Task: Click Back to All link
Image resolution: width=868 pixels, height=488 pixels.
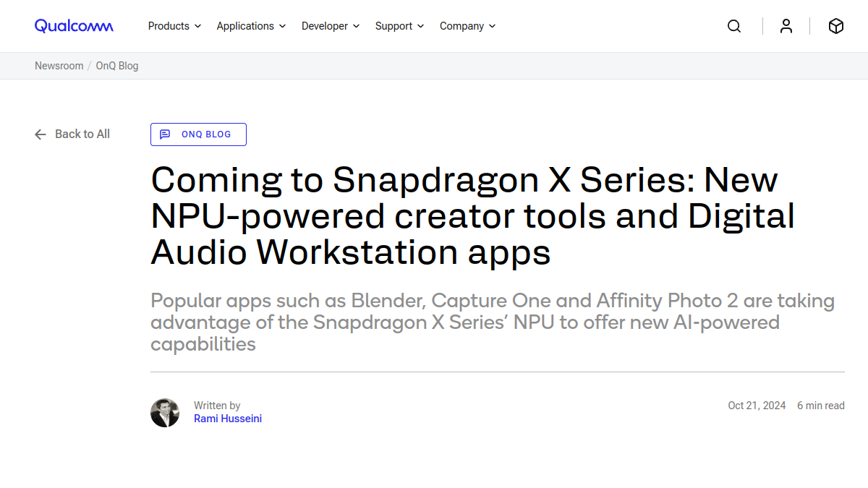Action: 72,134
